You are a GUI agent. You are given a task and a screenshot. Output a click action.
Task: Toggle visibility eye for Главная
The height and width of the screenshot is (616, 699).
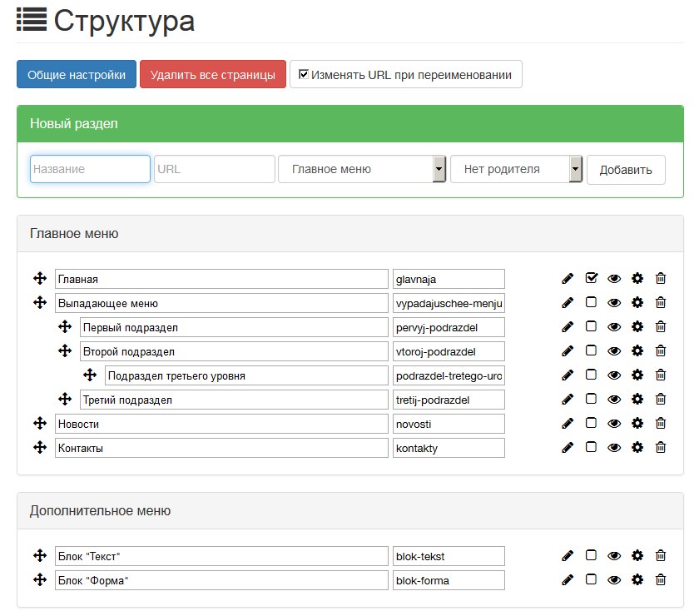[x=614, y=279]
